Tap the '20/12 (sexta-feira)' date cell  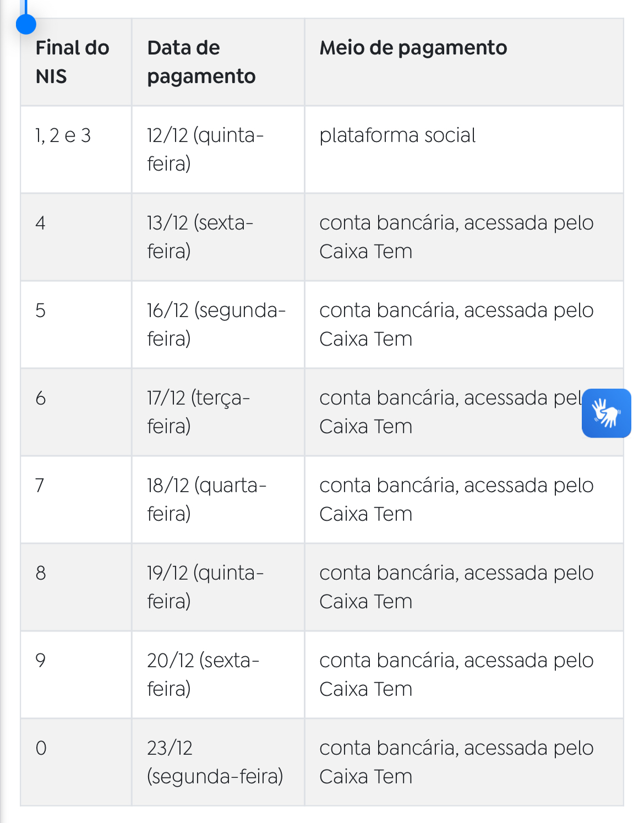point(218,674)
